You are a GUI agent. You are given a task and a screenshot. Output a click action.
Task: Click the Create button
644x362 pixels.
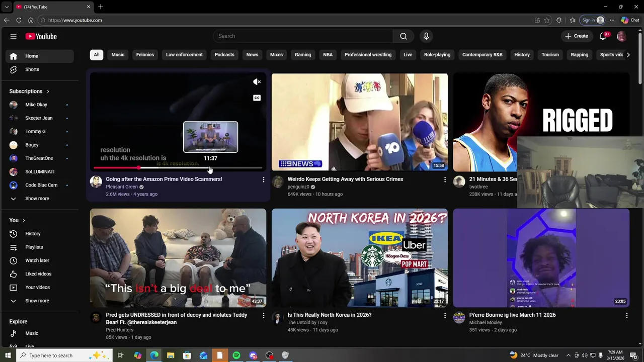(x=576, y=36)
